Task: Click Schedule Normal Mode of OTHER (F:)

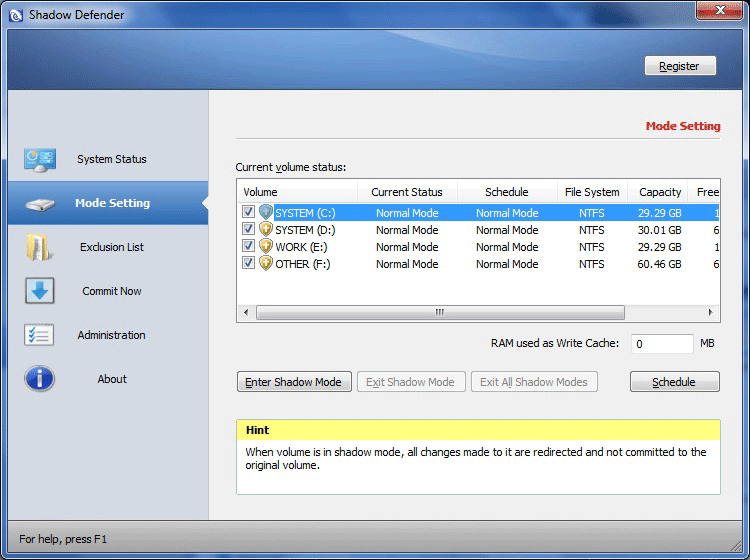Action: pyautogui.click(x=507, y=264)
